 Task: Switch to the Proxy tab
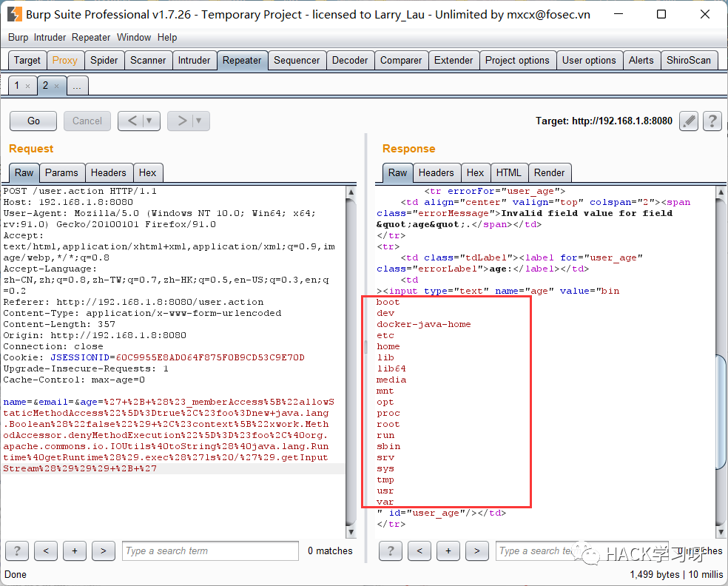pos(65,61)
